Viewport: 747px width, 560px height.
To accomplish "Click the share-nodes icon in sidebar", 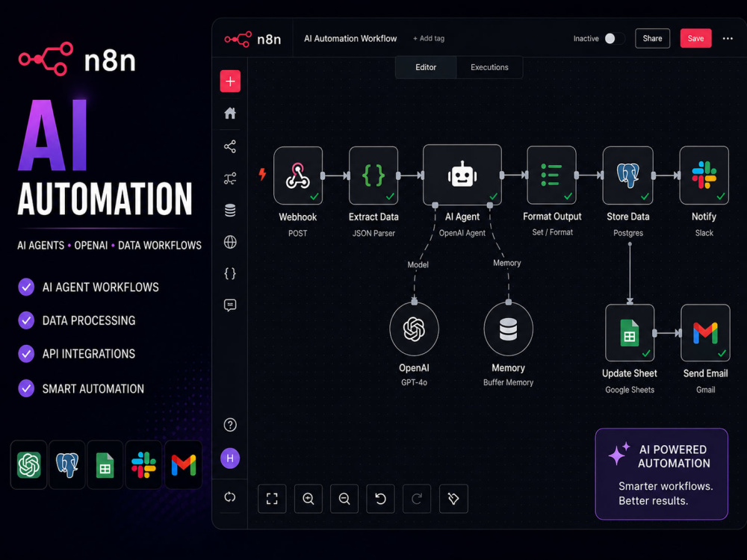I will [x=230, y=146].
